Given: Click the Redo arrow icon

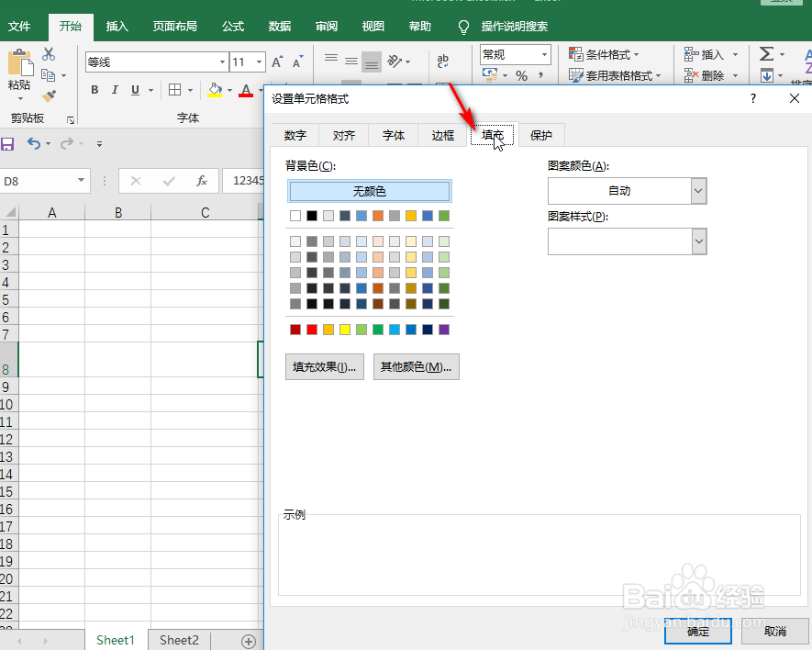Looking at the screenshot, I should [x=67, y=143].
